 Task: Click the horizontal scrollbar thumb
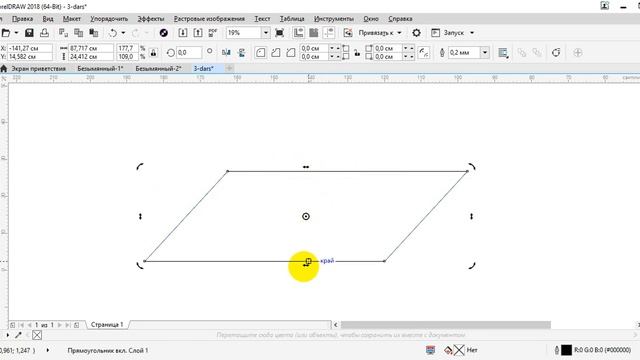[x=446, y=325]
